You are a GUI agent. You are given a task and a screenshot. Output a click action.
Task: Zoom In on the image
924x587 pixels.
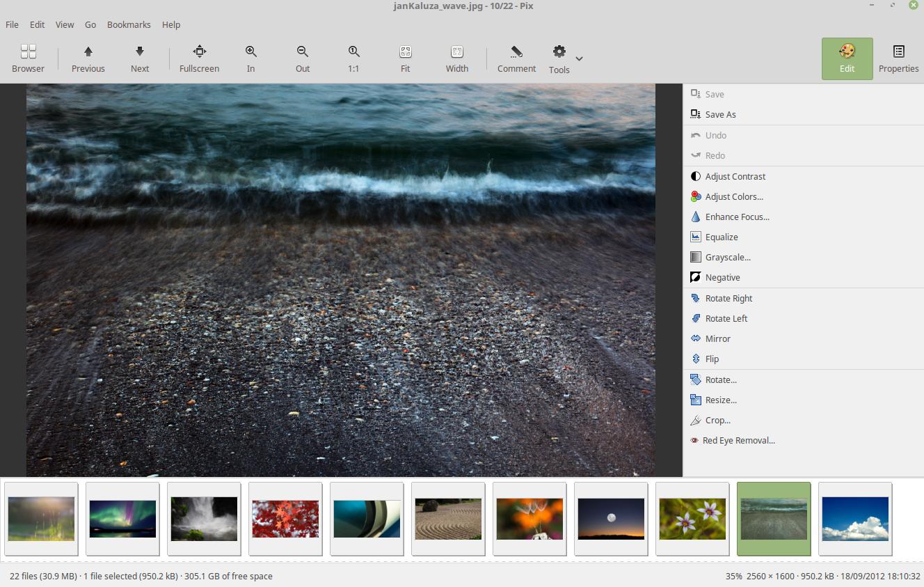point(250,58)
